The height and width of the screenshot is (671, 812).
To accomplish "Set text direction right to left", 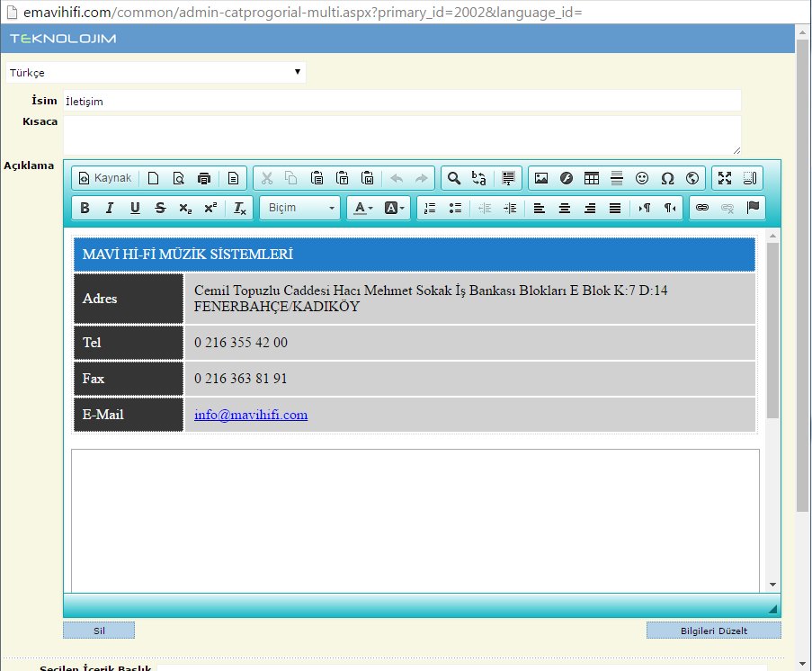I will (670, 209).
